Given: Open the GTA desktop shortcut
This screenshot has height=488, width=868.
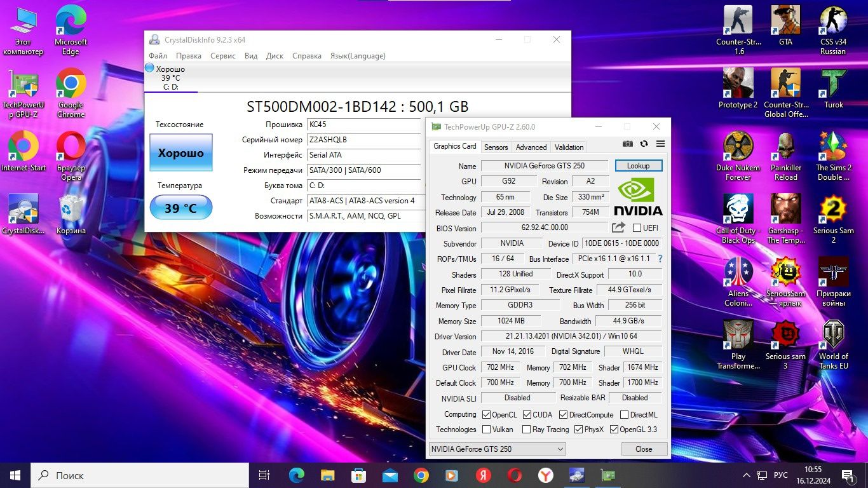Looking at the screenshot, I should 785,25.
